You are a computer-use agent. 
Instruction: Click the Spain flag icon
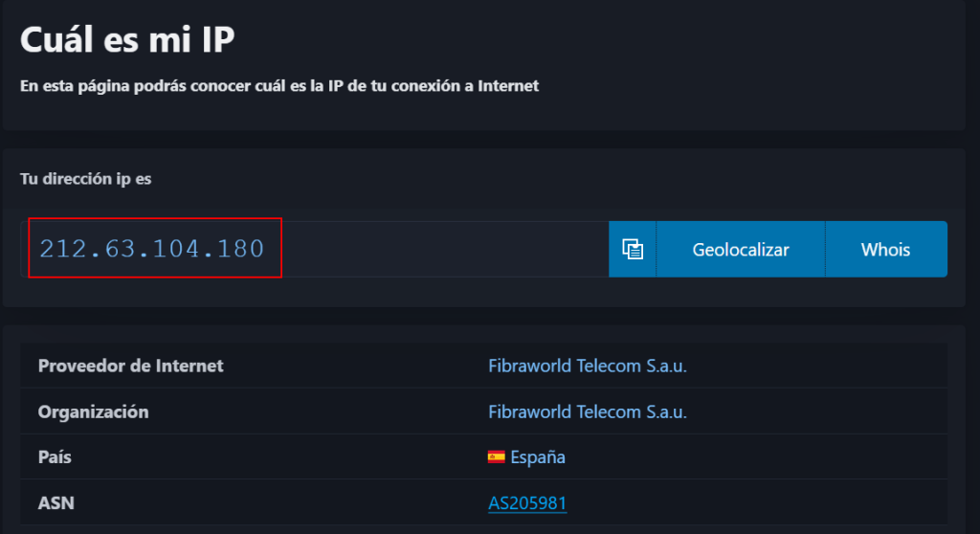(x=496, y=457)
